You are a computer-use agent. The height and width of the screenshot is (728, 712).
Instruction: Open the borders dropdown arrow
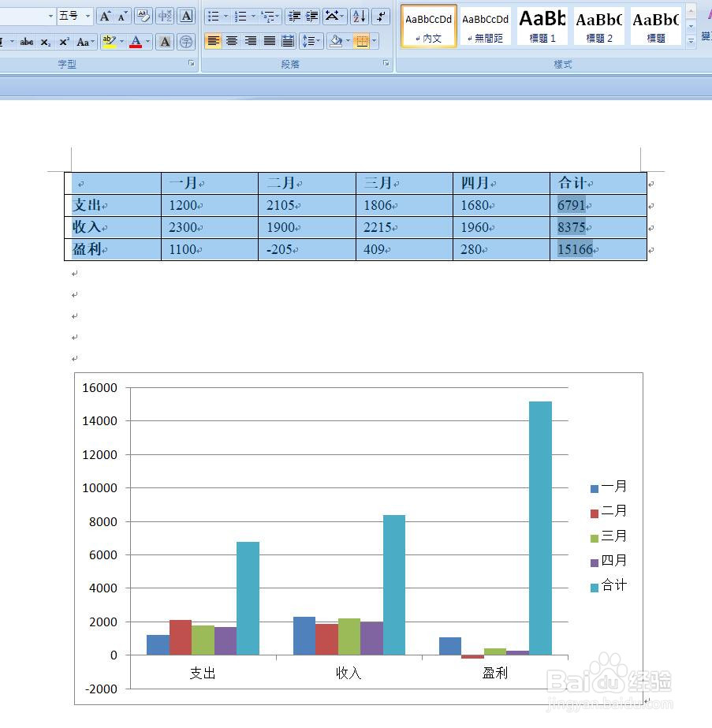pyautogui.click(x=374, y=41)
